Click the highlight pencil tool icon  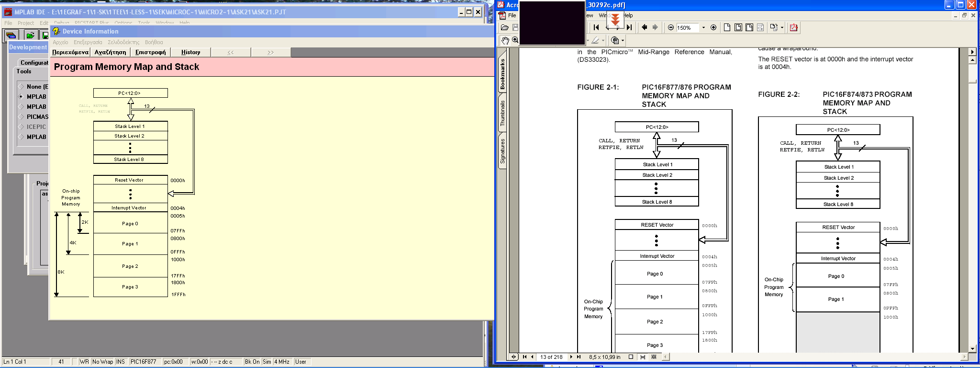(595, 40)
